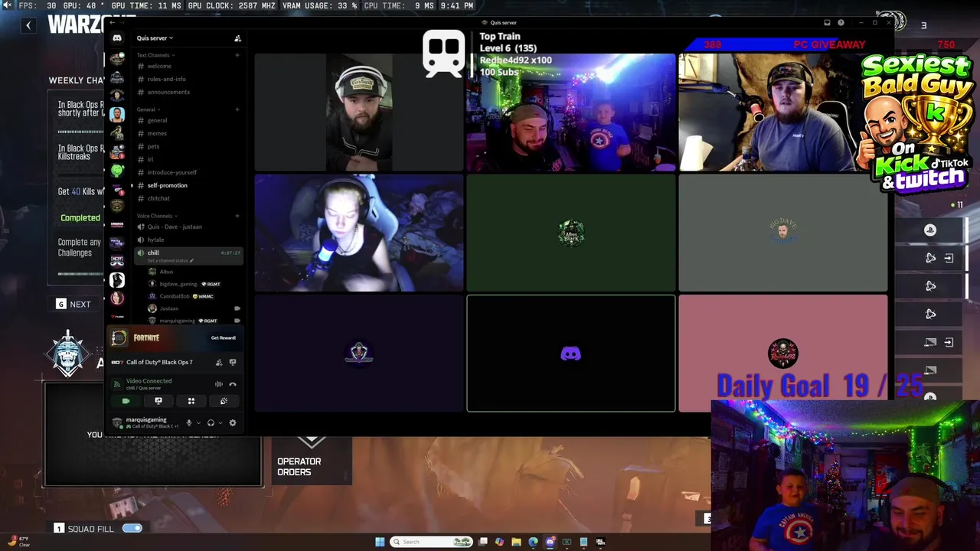Select the Discord logo participant tile
980x551 pixels.
571,354
